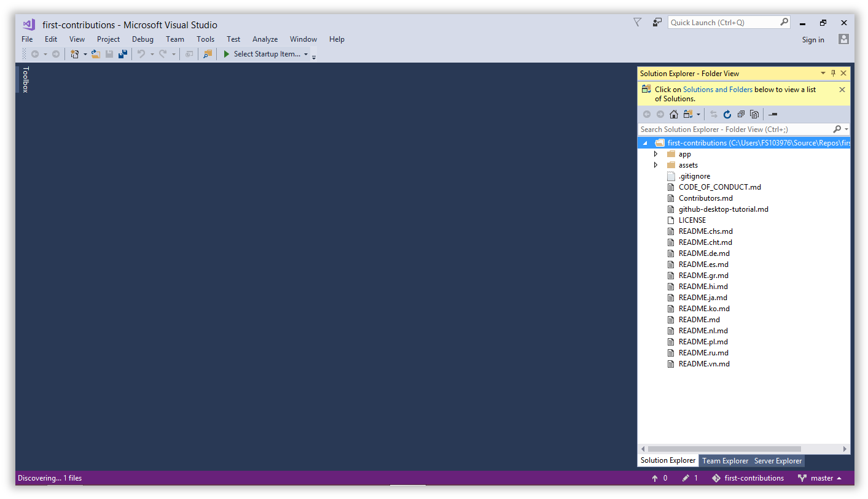Click first-contributions repository in status bar
Image resolution: width=868 pixels, height=499 pixels.
748,478
